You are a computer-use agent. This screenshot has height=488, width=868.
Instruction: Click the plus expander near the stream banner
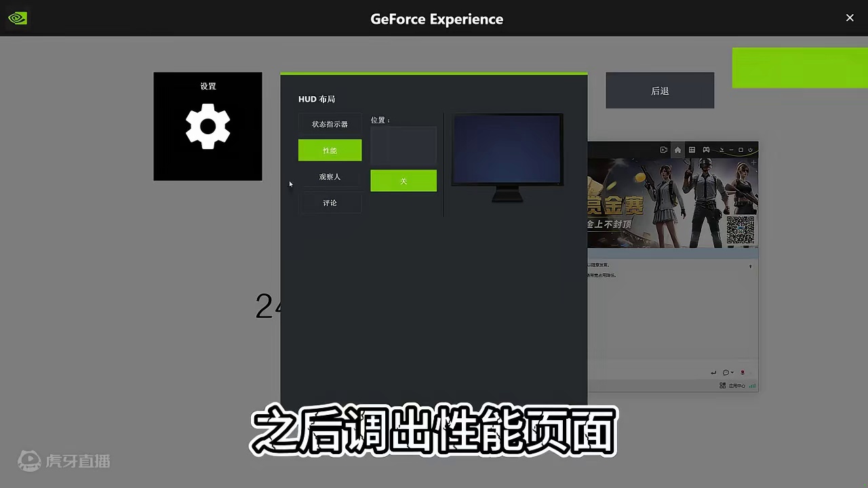pyautogui.click(x=753, y=163)
